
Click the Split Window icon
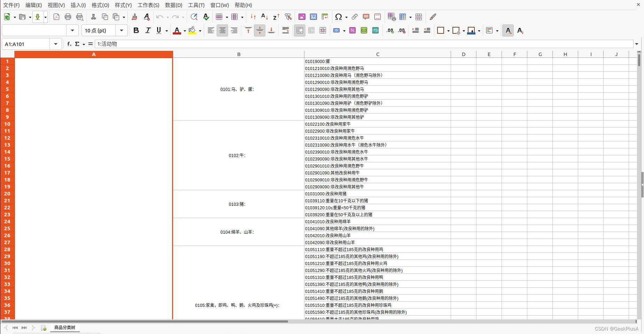coord(419,17)
